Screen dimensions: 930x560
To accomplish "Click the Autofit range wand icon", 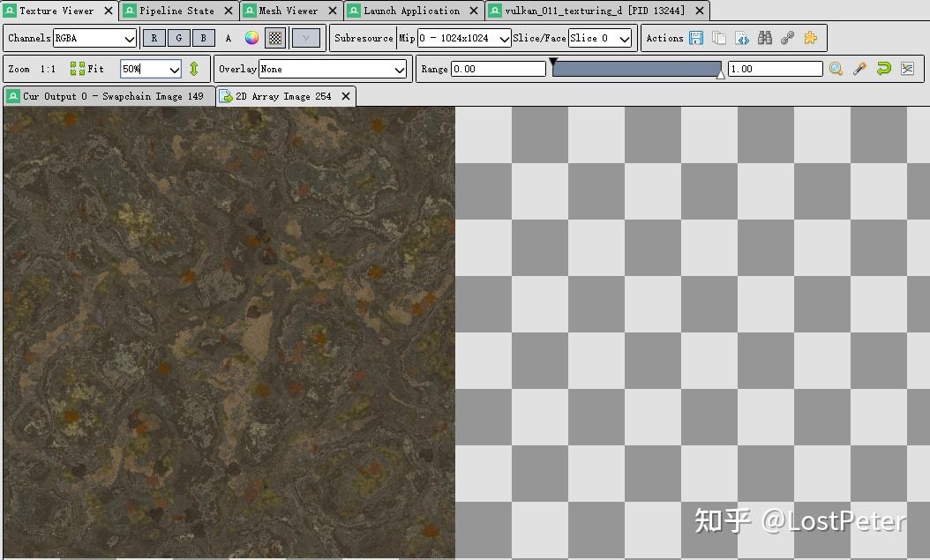I will click(860, 69).
